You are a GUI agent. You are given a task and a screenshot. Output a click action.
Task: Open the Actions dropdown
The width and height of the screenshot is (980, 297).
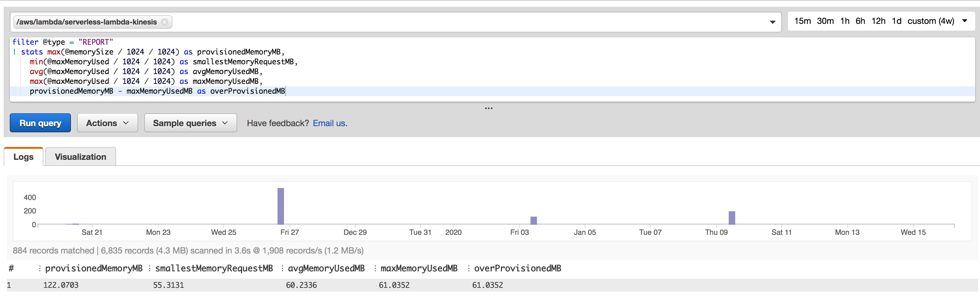[107, 123]
